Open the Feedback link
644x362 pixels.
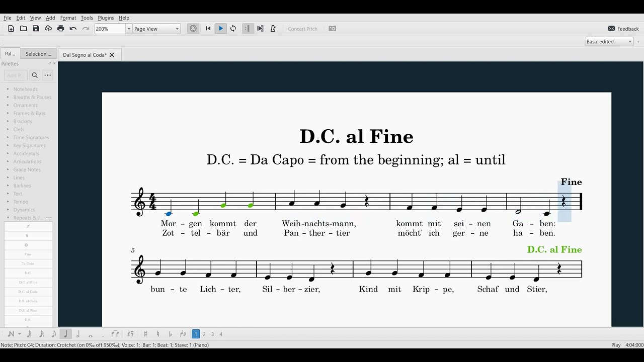[623, 29]
